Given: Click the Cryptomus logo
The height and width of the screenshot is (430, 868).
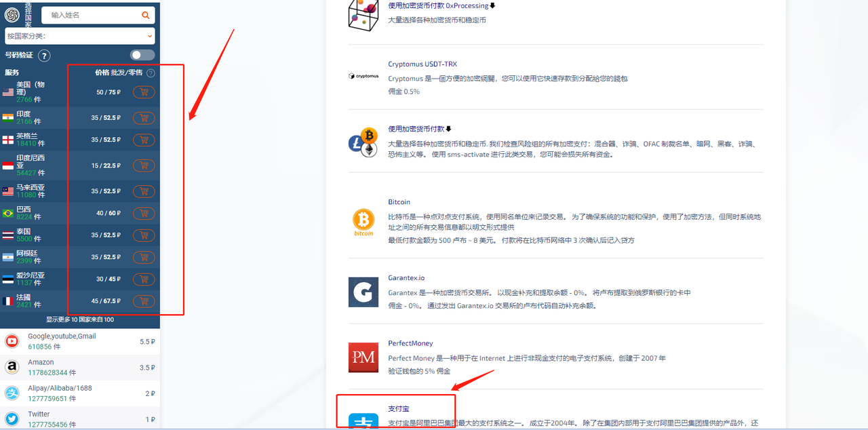Looking at the screenshot, I should click(x=363, y=76).
